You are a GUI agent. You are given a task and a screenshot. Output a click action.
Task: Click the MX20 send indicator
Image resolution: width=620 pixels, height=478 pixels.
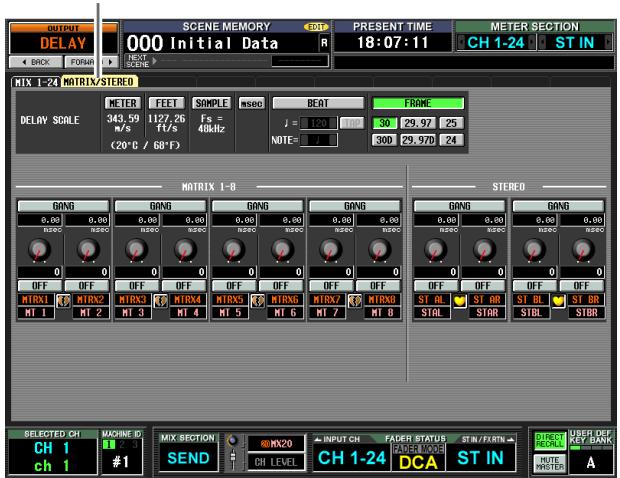(276, 444)
